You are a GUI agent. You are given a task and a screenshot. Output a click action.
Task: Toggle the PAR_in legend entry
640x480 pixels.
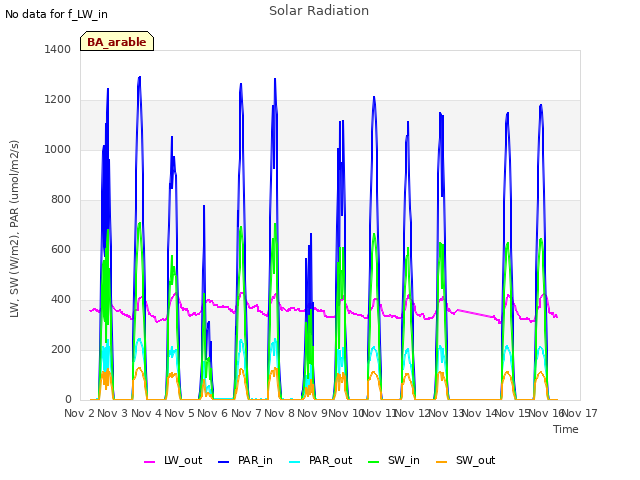(245, 460)
